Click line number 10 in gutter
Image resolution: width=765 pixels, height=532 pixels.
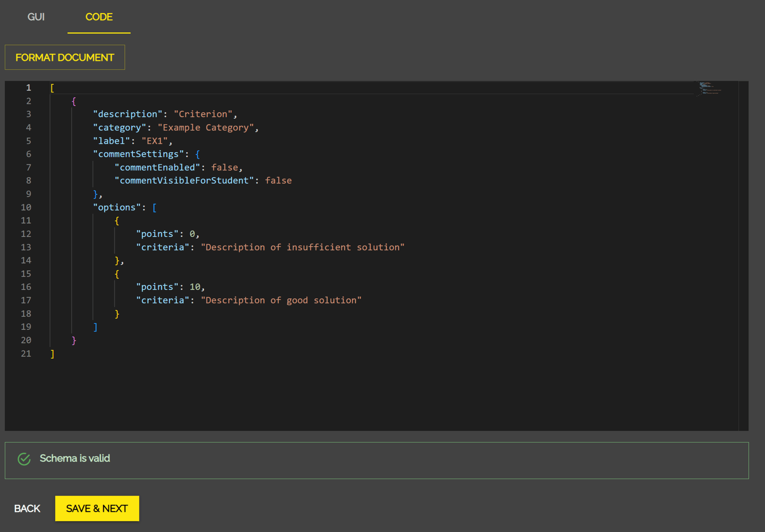(x=26, y=207)
